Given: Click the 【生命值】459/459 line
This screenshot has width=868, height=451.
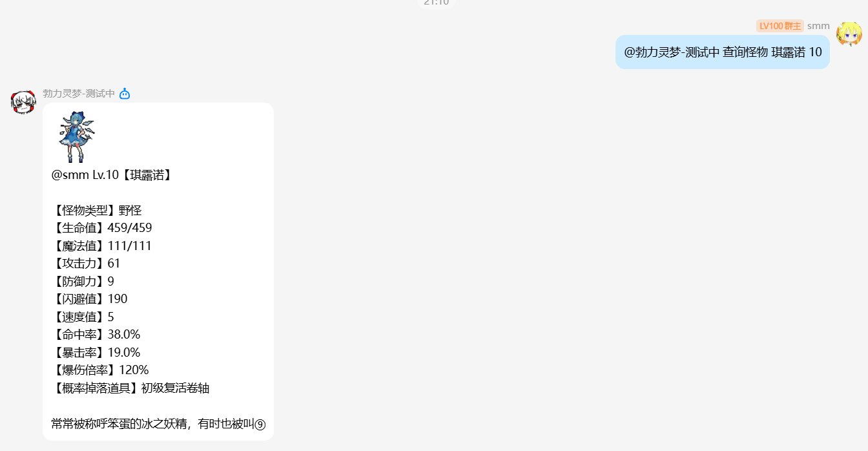Looking at the screenshot, I should tap(102, 228).
